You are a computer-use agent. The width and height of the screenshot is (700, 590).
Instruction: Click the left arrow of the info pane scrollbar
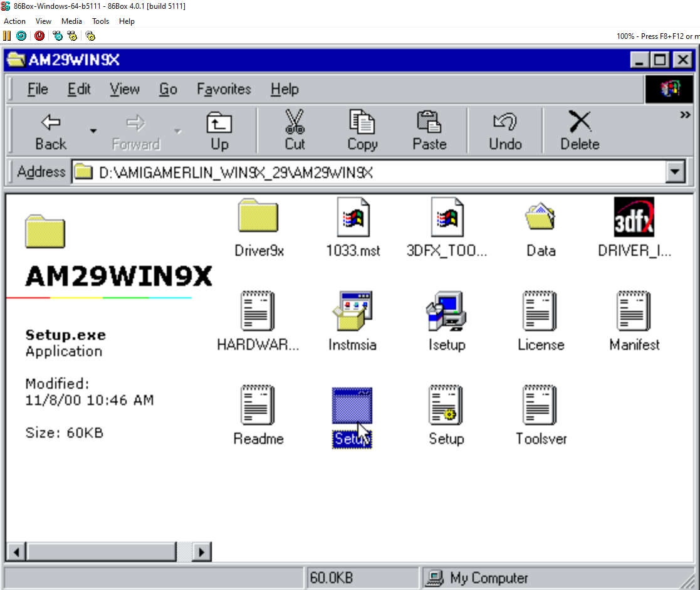point(16,552)
